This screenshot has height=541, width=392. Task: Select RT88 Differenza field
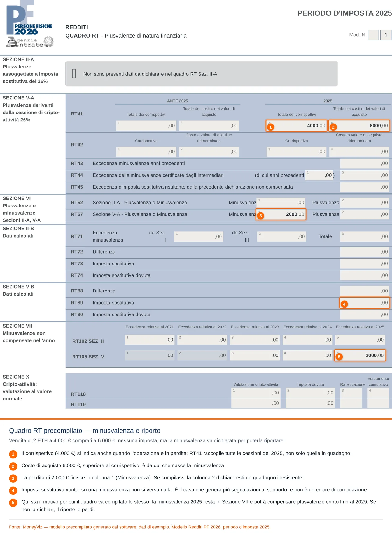(x=365, y=291)
